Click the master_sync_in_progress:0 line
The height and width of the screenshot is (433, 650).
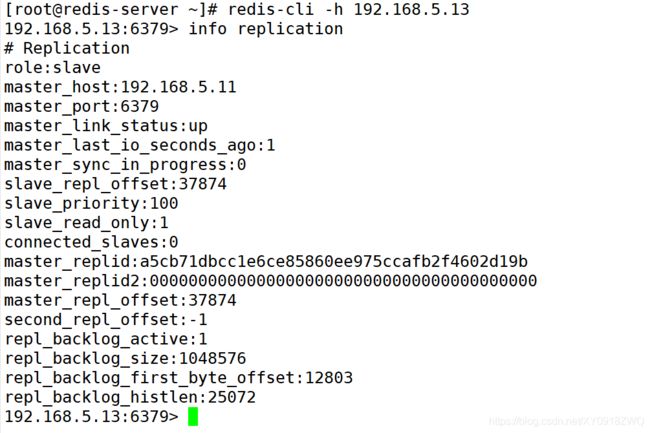click(x=125, y=165)
